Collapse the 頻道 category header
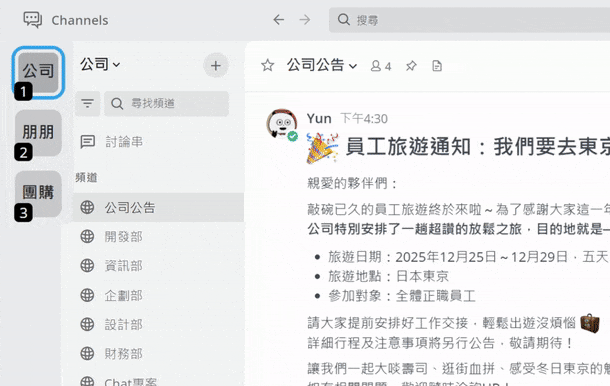Viewport: 610px width, 386px height. coord(86,177)
